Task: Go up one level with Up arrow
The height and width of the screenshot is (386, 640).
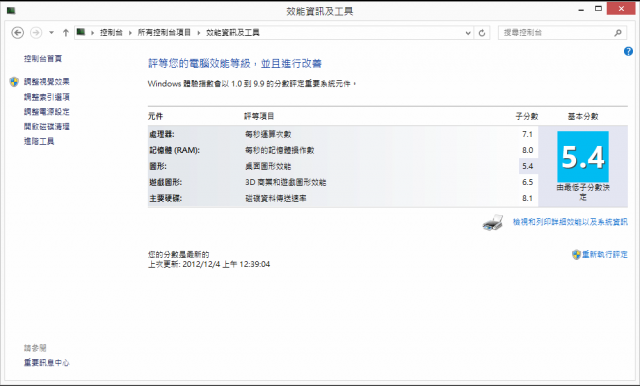Action: point(65,33)
